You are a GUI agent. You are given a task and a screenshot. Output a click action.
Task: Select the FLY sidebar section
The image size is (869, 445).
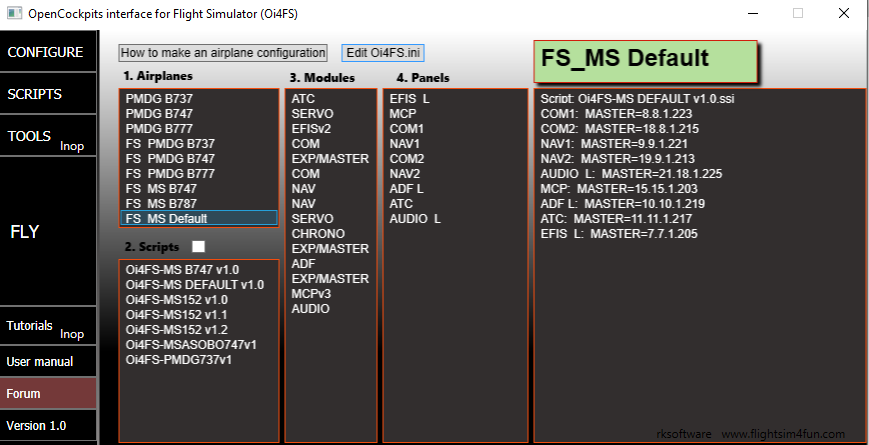click(x=48, y=232)
